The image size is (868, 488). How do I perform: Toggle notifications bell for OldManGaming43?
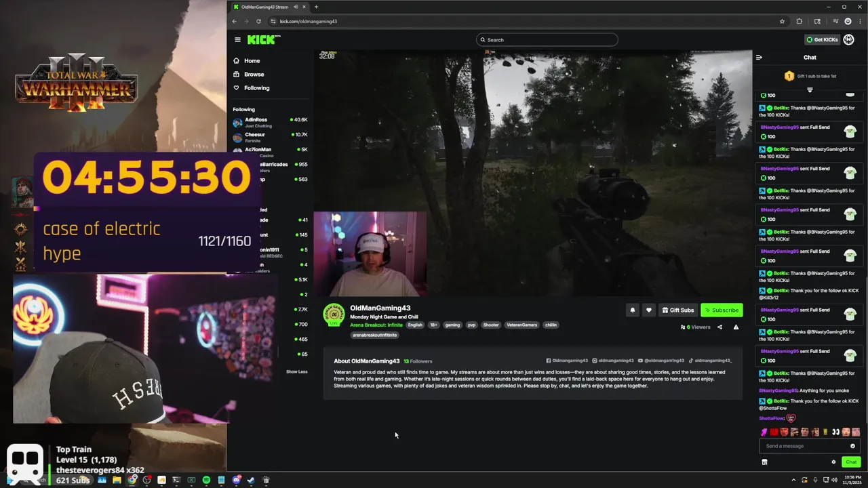(x=632, y=310)
